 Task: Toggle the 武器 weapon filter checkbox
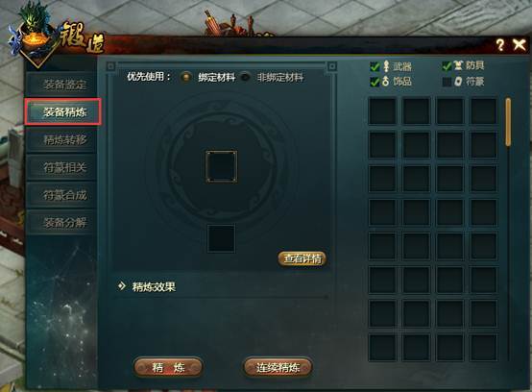tap(375, 66)
